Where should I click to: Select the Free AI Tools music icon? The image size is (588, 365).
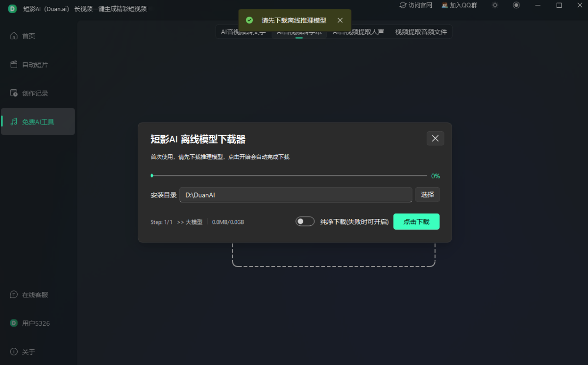(14, 122)
